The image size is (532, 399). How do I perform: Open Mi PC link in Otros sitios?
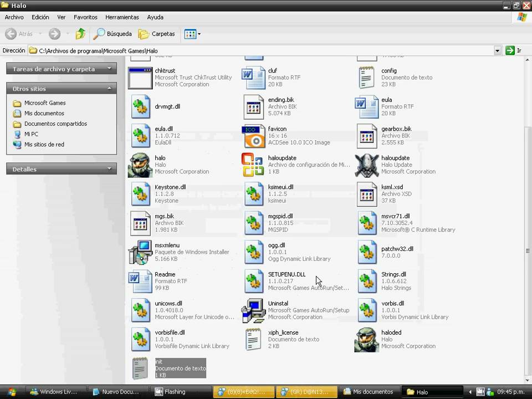coord(31,134)
